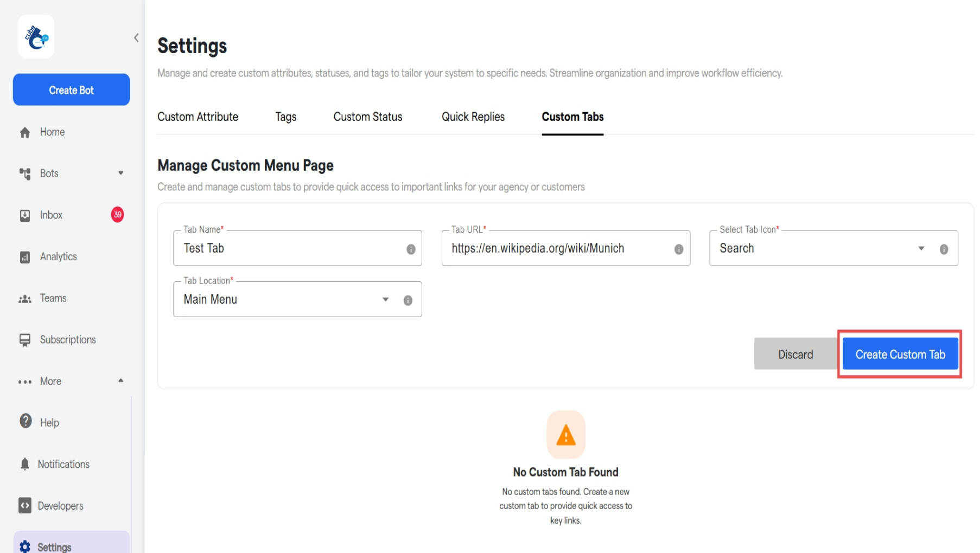The width and height of the screenshot is (980, 553).
Task: Expand the Bots submenu arrow
Action: pyautogui.click(x=120, y=173)
